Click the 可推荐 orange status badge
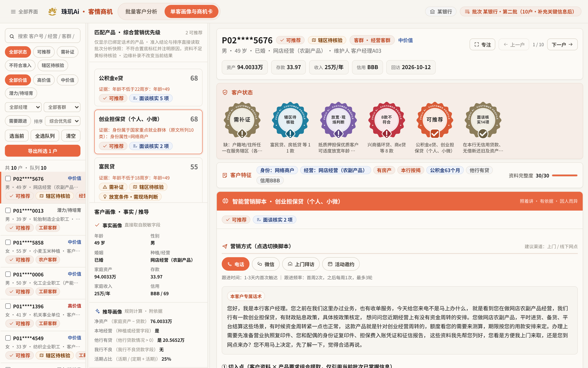Viewport: 588px width, 368px height. coord(435,120)
